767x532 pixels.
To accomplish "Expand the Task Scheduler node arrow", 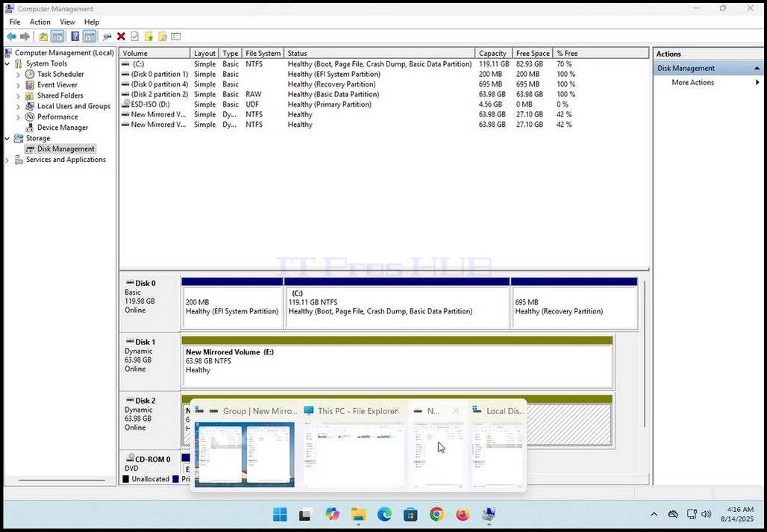I will click(x=18, y=75).
